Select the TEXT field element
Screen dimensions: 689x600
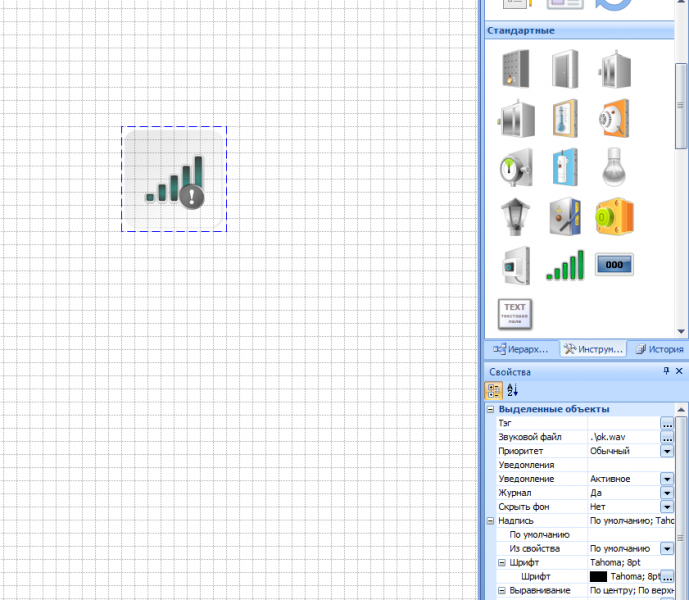tap(515, 313)
